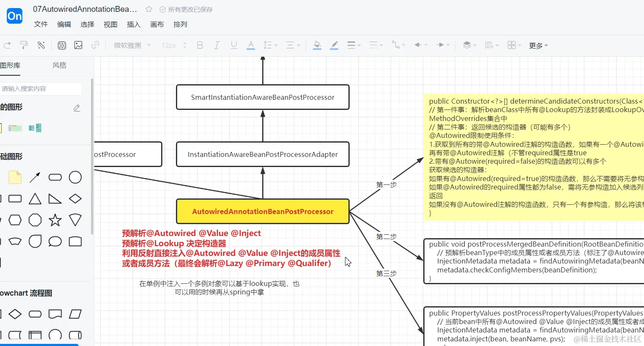Open the line start arrow dropdown
The width and height of the screenshot is (644, 346).
pyautogui.click(x=421, y=45)
